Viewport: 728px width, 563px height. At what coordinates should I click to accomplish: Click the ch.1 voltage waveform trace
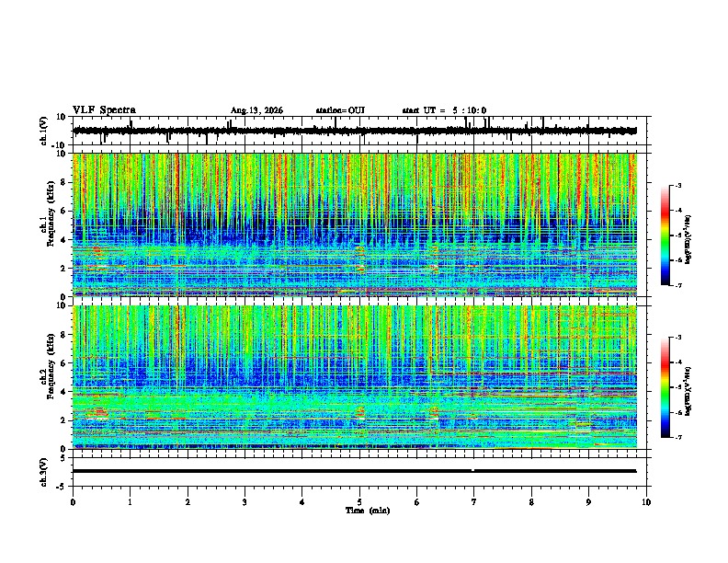coord(354,131)
